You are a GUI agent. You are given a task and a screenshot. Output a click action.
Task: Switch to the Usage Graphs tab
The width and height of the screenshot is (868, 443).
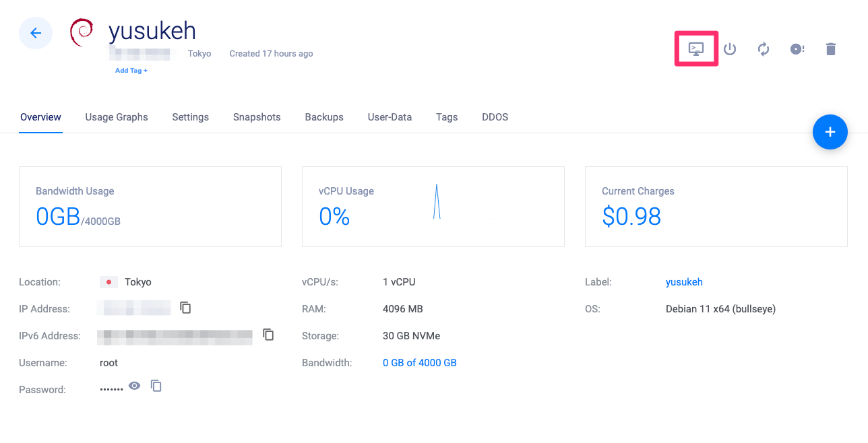point(117,117)
